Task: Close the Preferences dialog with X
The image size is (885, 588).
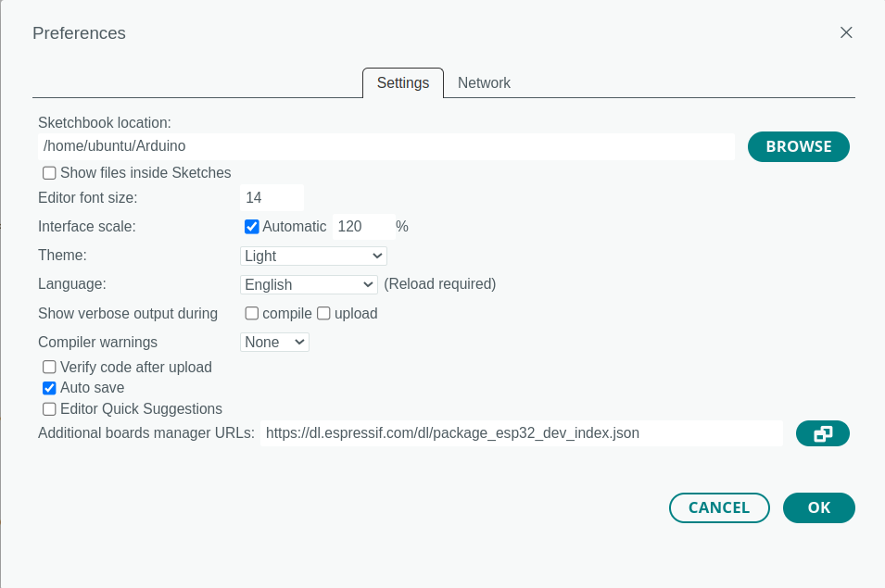Action: click(846, 32)
